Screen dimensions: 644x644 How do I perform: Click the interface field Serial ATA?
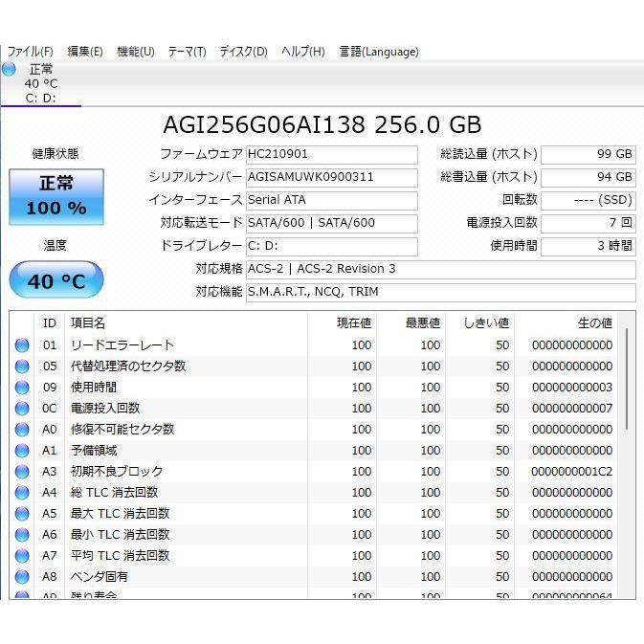coord(332,201)
